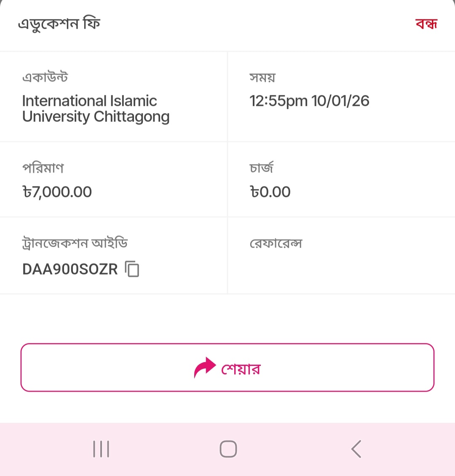Tap the back arrow in the navigation bar
This screenshot has height=476, width=455.
pyautogui.click(x=356, y=449)
